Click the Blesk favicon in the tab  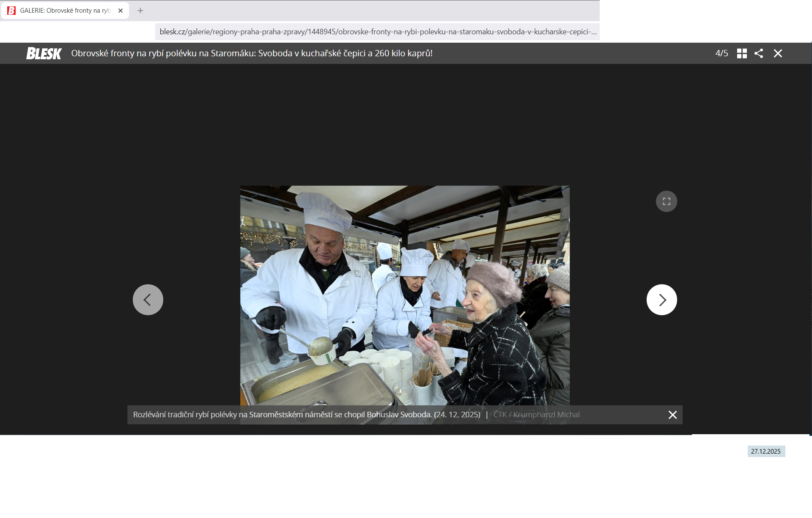(11, 11)
